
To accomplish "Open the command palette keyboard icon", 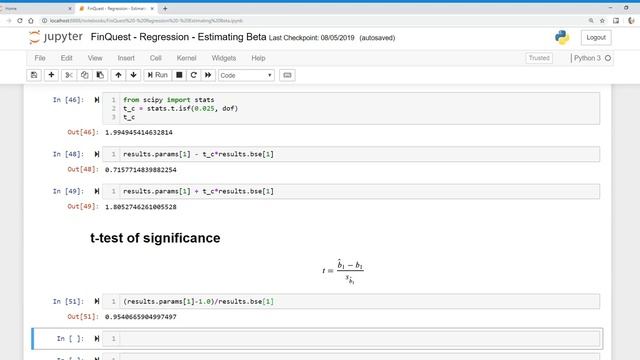I will point(287,75).
